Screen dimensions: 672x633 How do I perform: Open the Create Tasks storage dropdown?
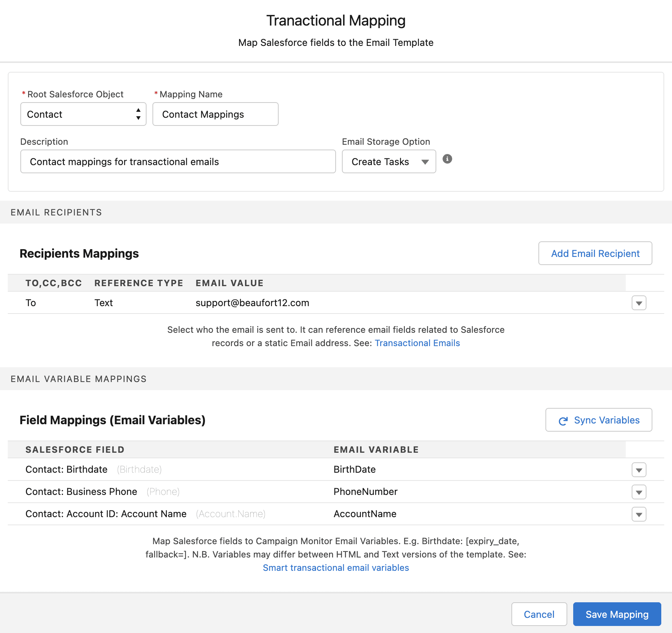pyautogui.click(x=389, y=161)
